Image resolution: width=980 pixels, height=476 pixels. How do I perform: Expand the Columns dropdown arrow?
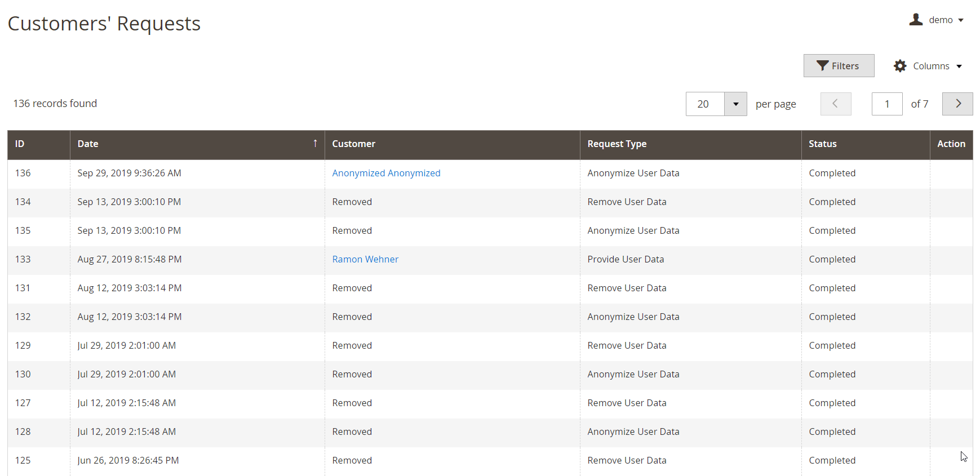tap(959, 66)
